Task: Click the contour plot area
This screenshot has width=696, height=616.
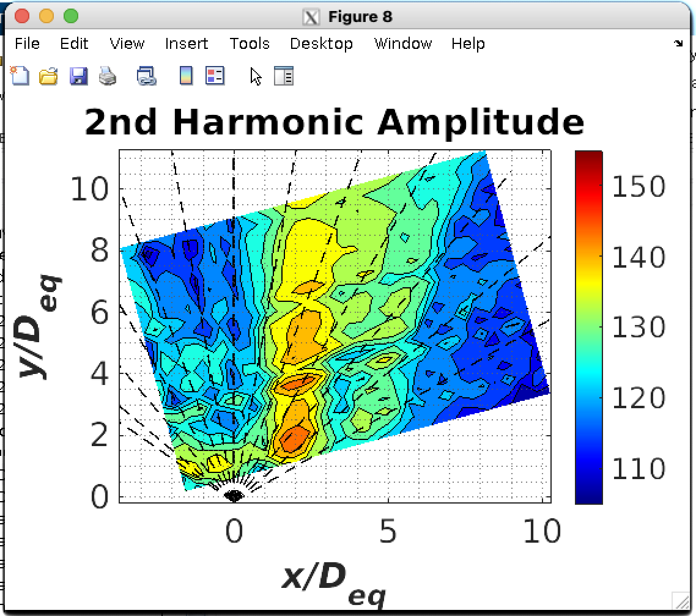Action: [335, 326]
